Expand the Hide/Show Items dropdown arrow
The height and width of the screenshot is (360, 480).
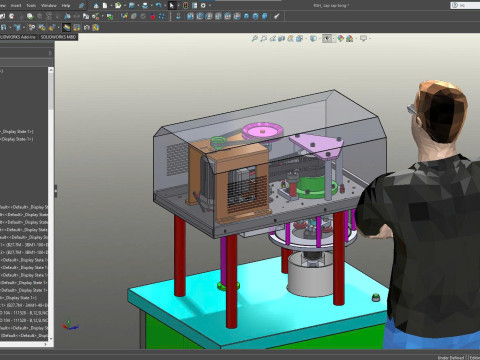click(x=334, y=38)
